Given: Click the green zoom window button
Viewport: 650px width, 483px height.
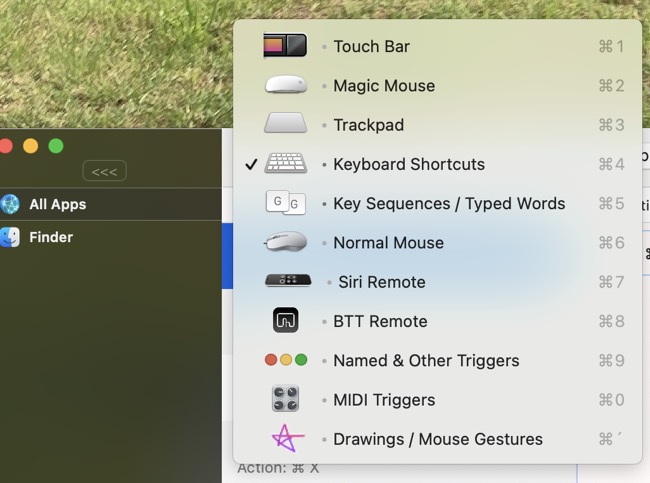Looking at the screenshot, I should click(56, 146).
